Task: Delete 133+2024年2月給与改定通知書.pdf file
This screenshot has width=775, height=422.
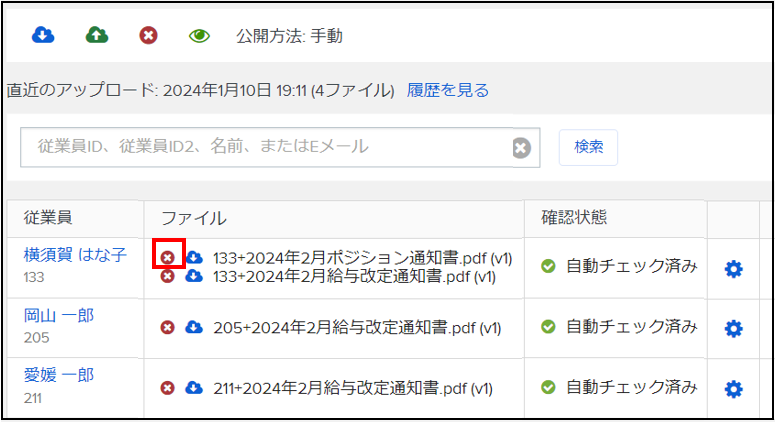Action: [168, 276]
